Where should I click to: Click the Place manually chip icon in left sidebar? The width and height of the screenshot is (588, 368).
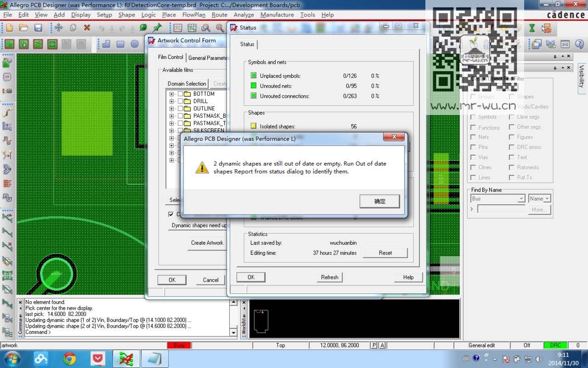click(7, 76)
